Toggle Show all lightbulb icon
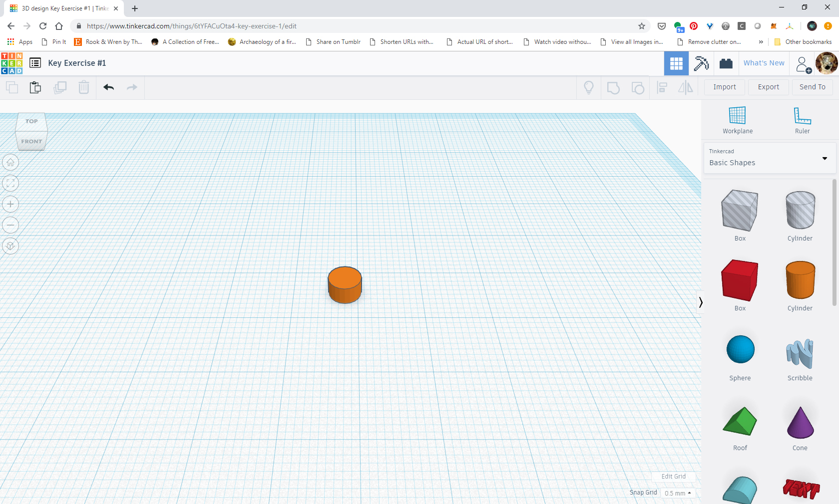839x504 pixels. click(x=589, y=88)
